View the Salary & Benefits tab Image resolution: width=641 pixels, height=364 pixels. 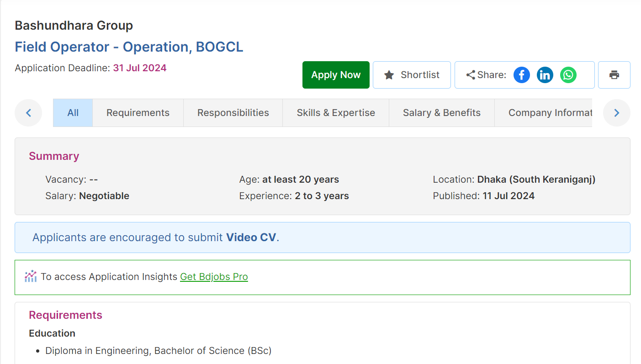point(442,113)
